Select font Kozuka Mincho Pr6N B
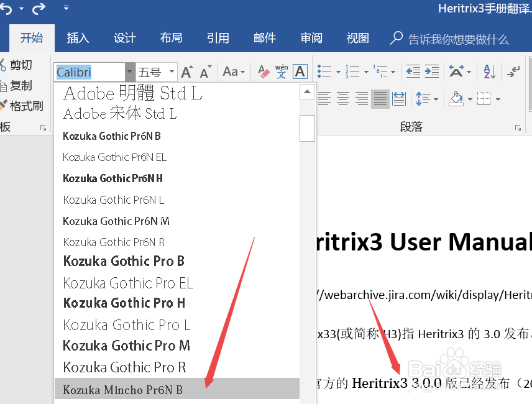Viewport: 532px width, 404px height. tap(177, 389)
